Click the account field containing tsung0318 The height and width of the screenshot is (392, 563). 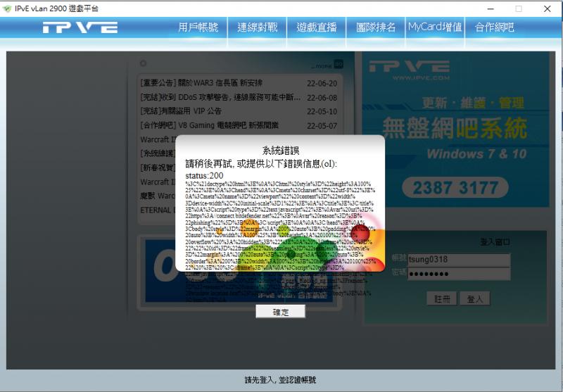pyautogui.click(x=459, y=260)
